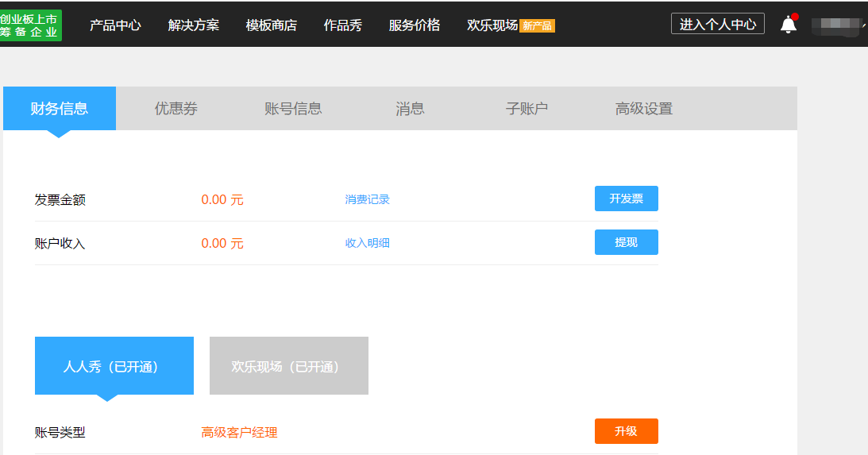Select 欢乐现场（已开通）product tab
Viewport: 868px width, 455px height.
(x=289, y=366)
